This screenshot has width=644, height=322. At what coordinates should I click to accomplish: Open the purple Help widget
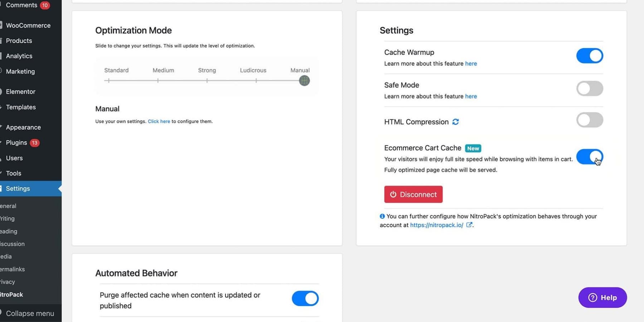(602, 297)
